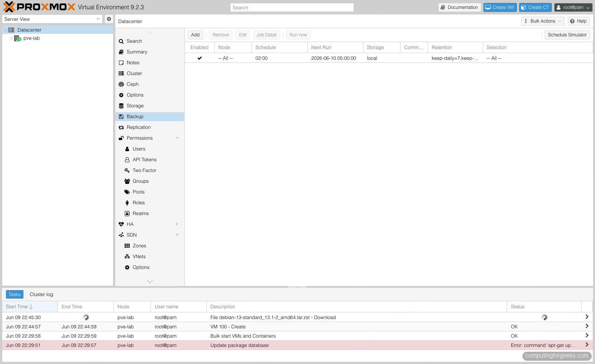Switch to Cluster log tab
This screenshot has width=595, height=364.
pos(41,295)
